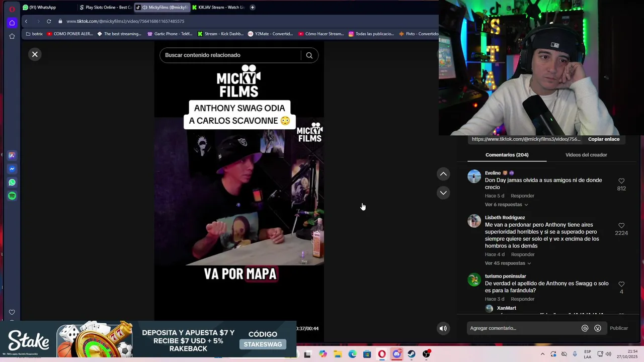Image resolution: width=644 pixels, height=362 pixels.
Task: Open Steam from taskbar
Action: [412, 354]
